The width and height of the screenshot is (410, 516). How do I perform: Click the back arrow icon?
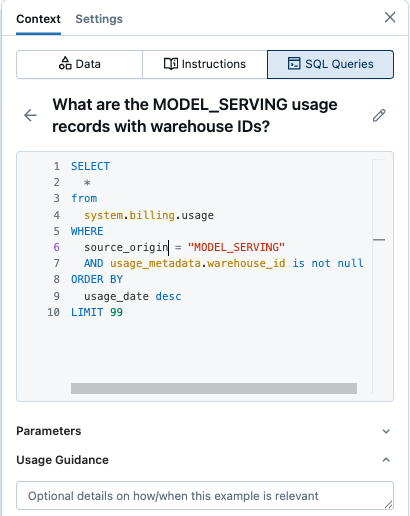tap(30, 115)
